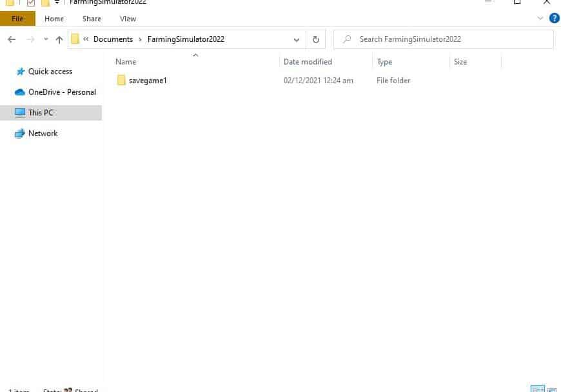The image size is (561, 392).
Task: Sort files by the Name column
Action: 126,62
